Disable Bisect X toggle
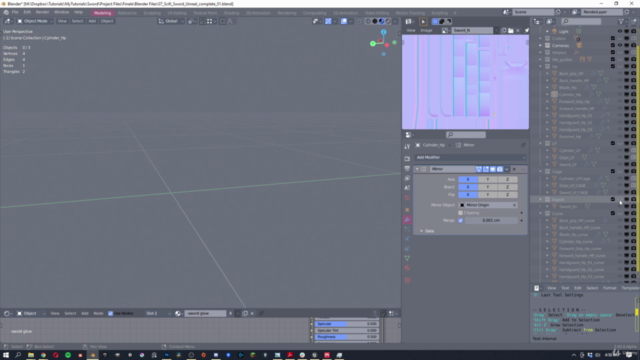640x360 pixels. click(x=468, y=187)
